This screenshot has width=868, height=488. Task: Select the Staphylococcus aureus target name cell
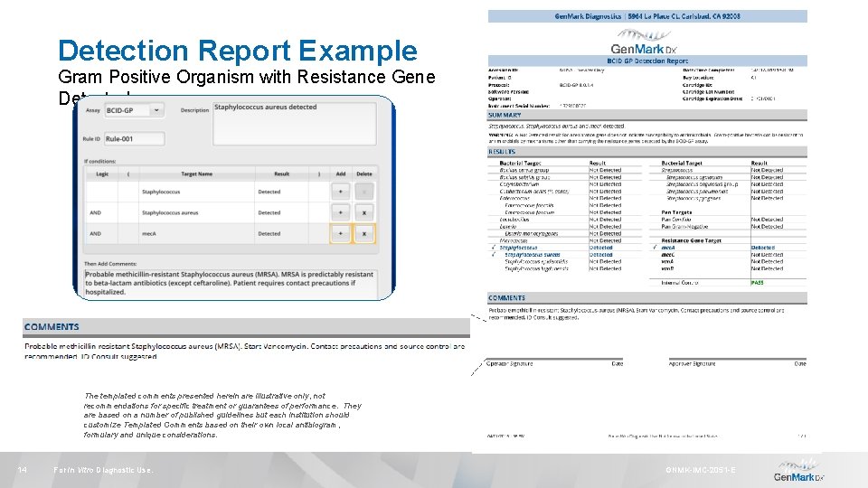coord(196,212)
